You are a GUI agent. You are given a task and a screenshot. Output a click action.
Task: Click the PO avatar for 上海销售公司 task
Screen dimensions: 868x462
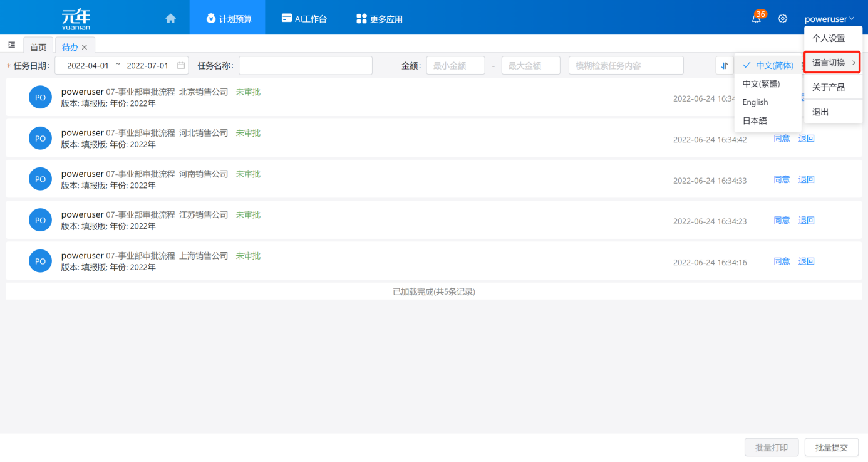click(40, 261)
